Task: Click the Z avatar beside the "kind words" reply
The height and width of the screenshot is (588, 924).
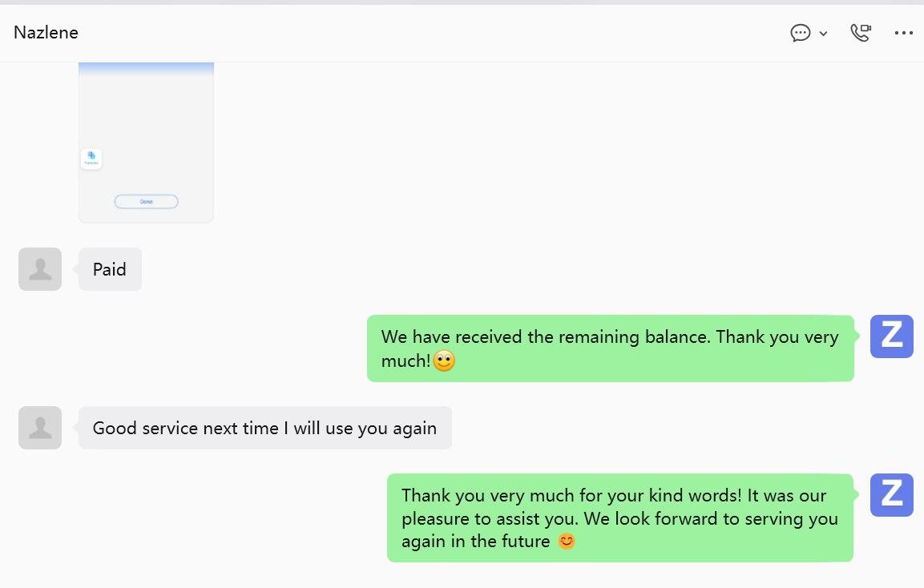Action: click(891, 495)
